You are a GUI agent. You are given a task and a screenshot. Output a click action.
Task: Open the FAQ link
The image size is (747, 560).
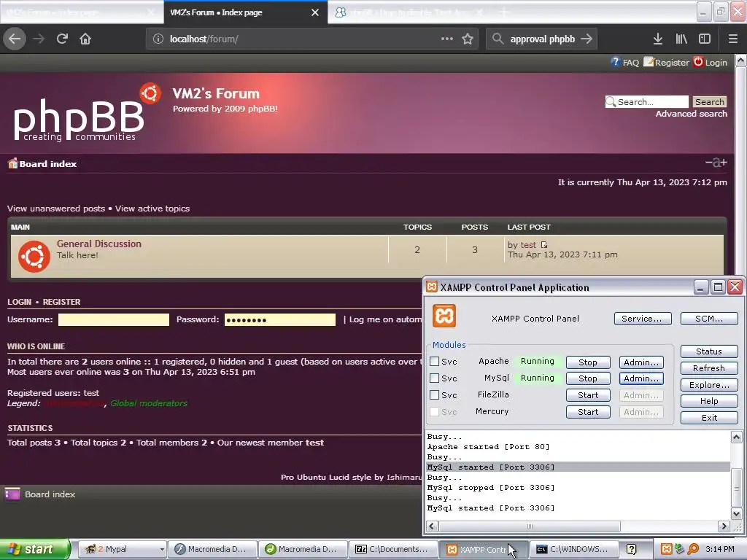pos(625,63)
